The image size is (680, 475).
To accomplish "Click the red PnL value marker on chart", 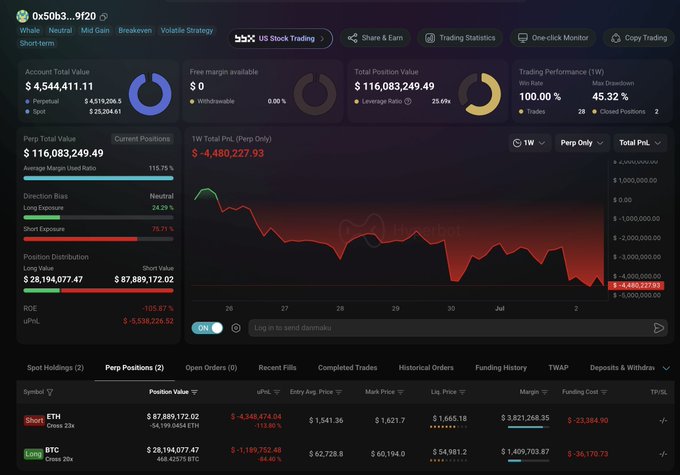I will 636,285.
